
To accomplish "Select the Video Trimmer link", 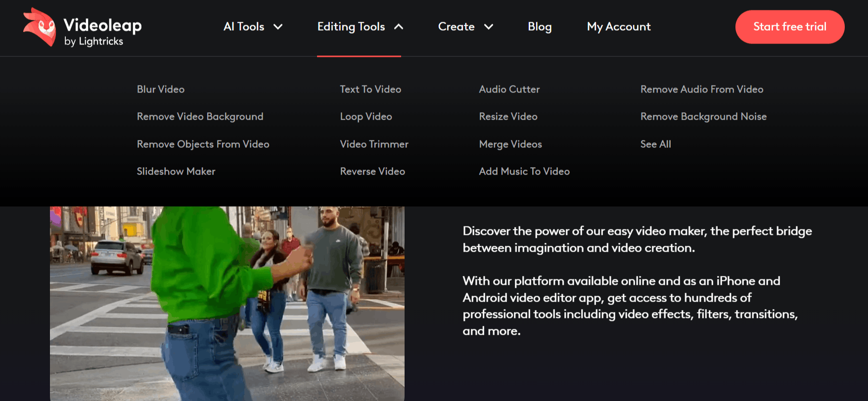I will click(374, 144).
